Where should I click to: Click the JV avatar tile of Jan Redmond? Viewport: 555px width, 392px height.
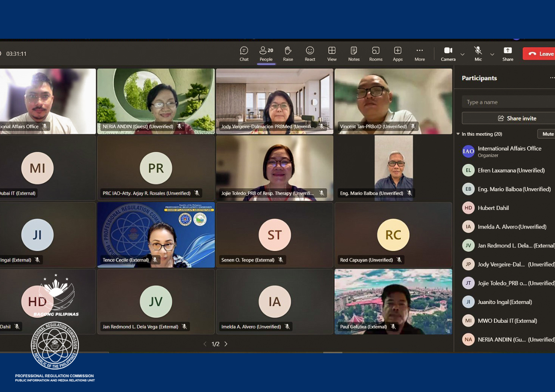point(156,301)
